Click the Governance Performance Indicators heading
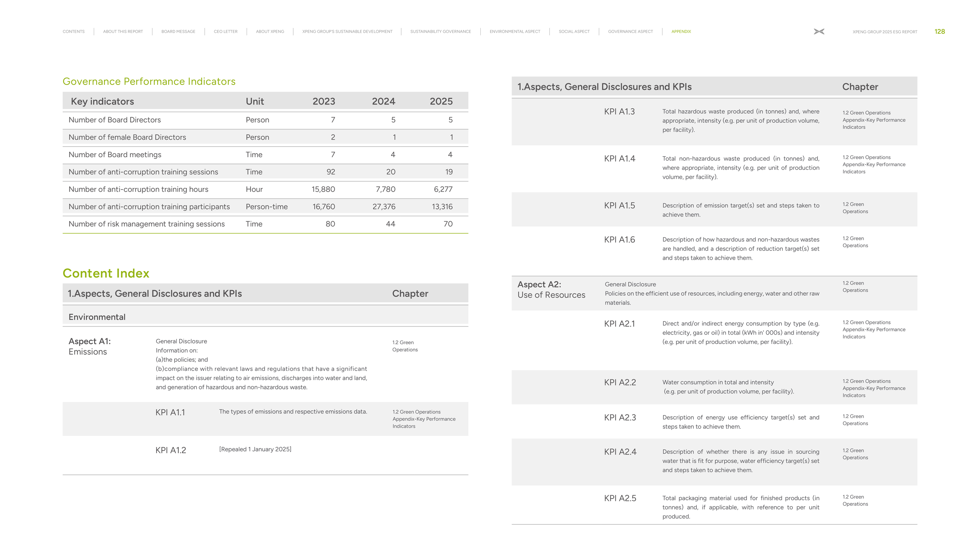Screen dimensions: 980x551 coord(149,82)
